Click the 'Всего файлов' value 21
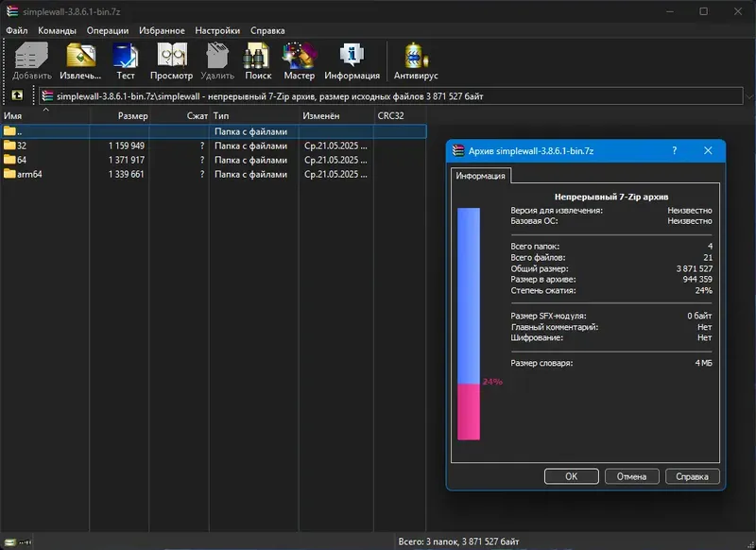 coord(708,257)
